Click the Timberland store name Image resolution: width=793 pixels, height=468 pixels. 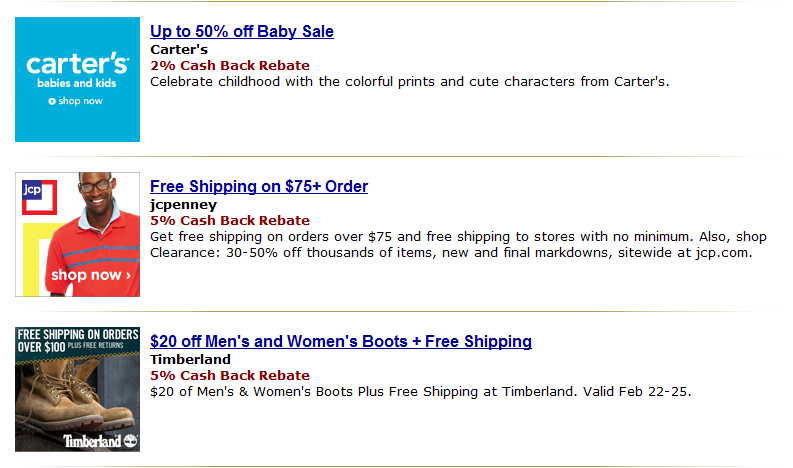[x=190, y=359]
